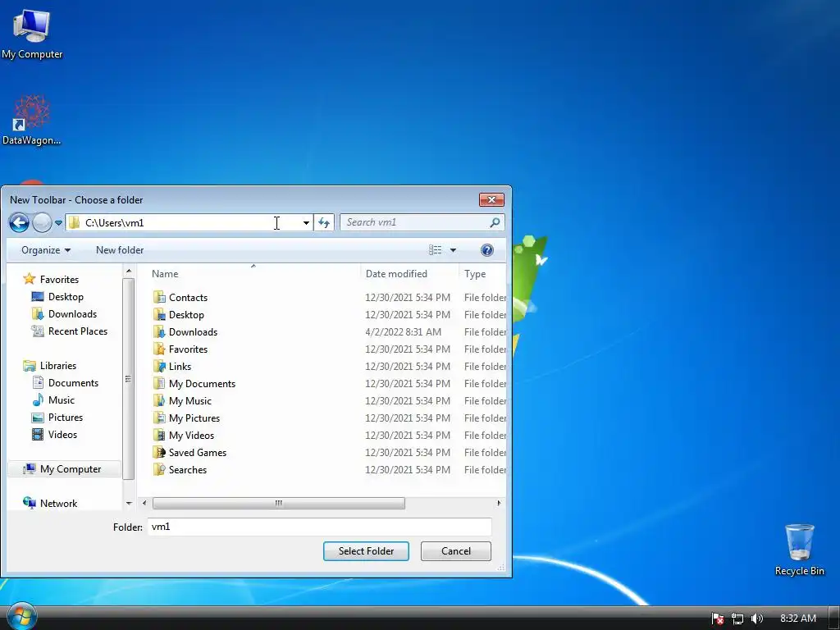Screen dimensions: 840x630
Task: Click the Links folder icon
Action: click(x=159, y=367)
